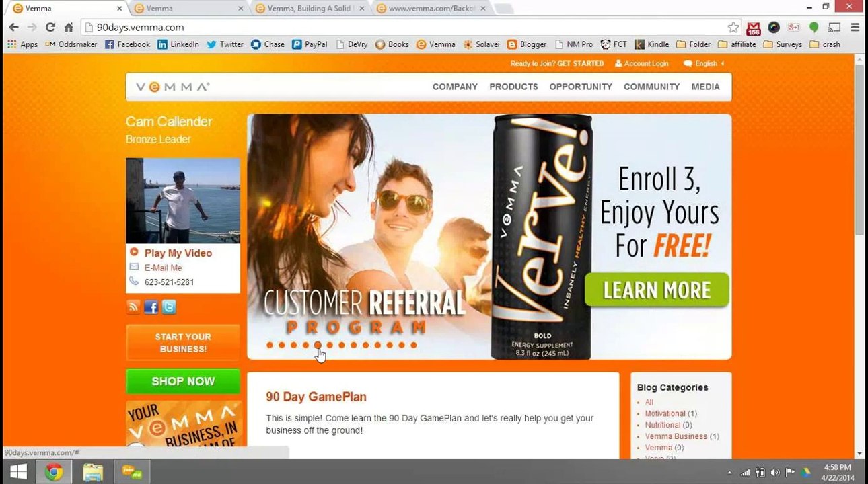Open the PayPal bookmark
Screen dimensions: 868x484
click(310, 44)
